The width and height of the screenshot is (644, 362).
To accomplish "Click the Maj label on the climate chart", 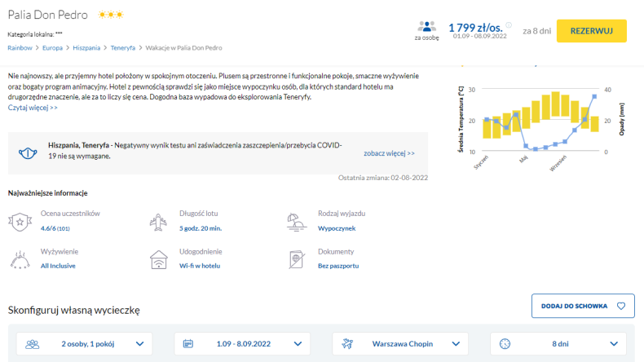I will pos(523,159).
